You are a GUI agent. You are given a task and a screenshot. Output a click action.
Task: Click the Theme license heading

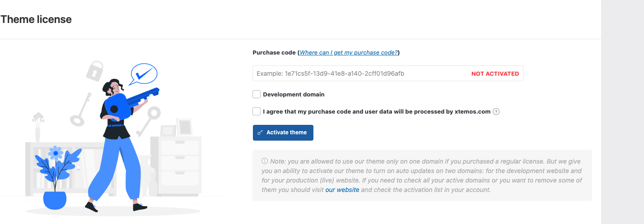[36, 19]
